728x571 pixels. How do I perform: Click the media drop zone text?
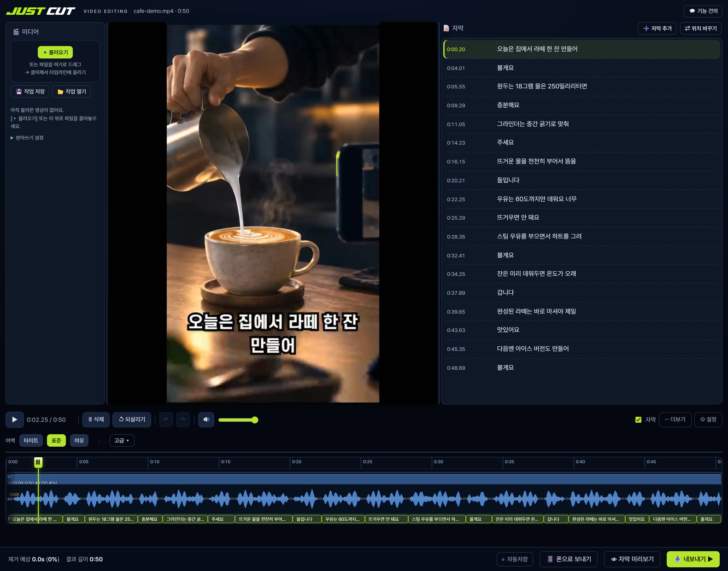[55, 68]
